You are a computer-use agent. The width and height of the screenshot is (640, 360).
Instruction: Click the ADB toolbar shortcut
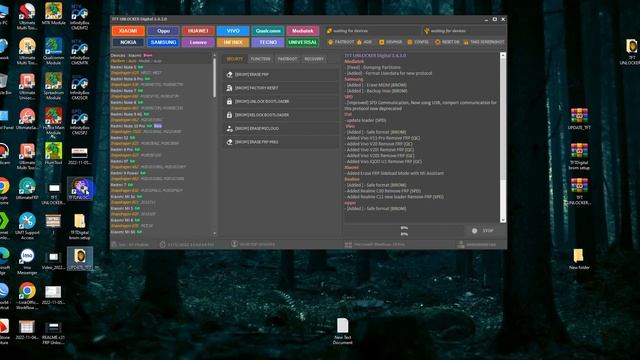point(364,42)
